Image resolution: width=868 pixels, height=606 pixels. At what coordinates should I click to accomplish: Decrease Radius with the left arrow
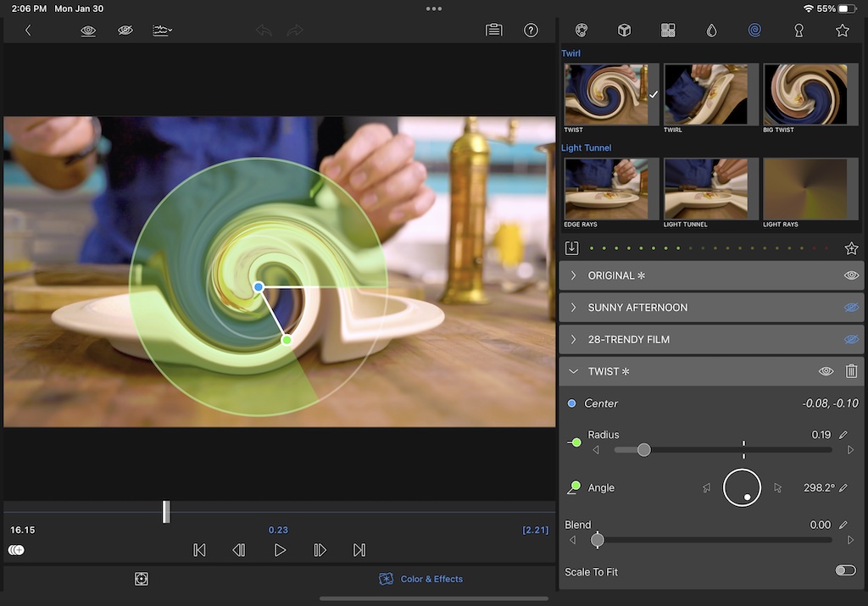[596, 450]
